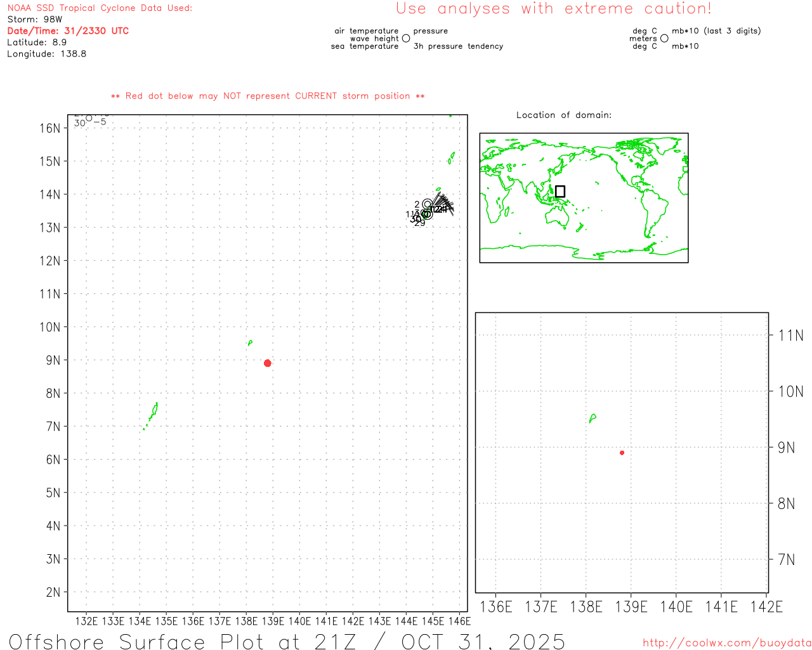
Task: Click the '132E' longitude label
Action: pos(86,621)
